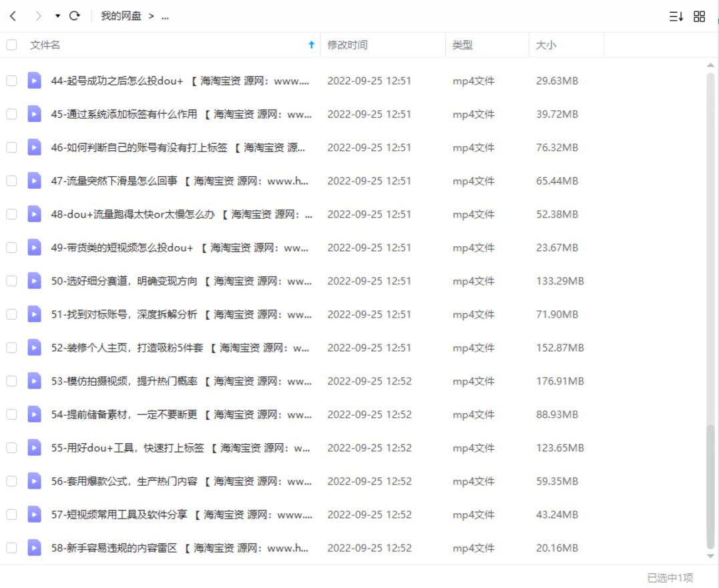Viewport: 719px width, 588px height.
Task: Sort by 类型 column
Action: (462, 45)
